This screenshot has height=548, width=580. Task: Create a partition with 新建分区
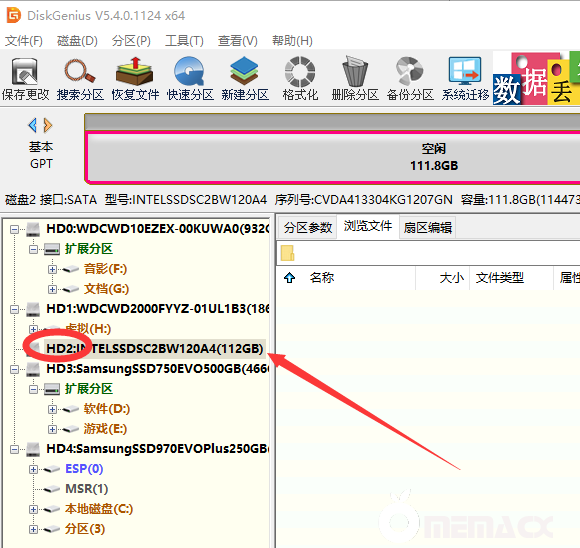(x=245, y=79)
